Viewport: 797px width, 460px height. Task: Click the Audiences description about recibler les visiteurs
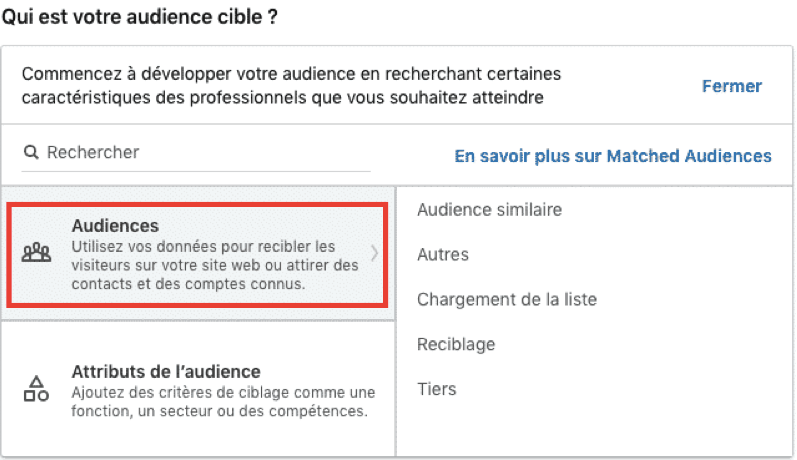point(215,265)
